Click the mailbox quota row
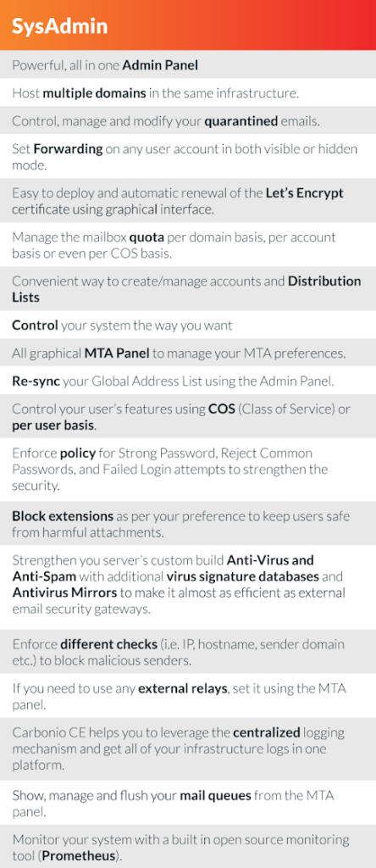 point(188,245)
